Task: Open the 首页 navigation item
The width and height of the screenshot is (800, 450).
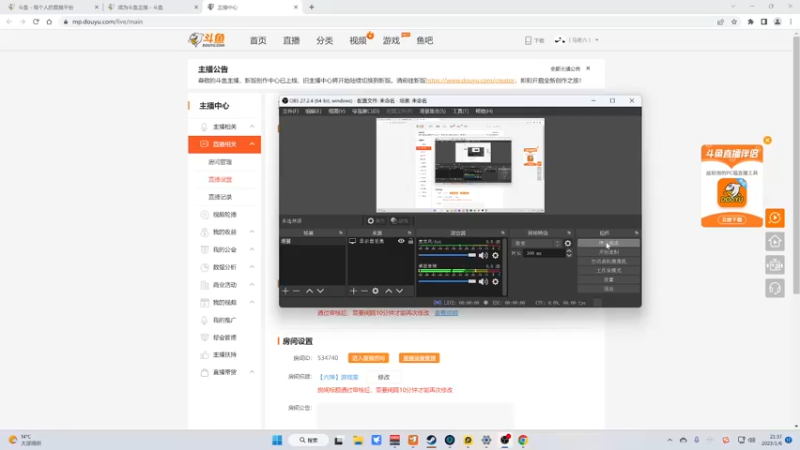Action: tap(258, 40)
